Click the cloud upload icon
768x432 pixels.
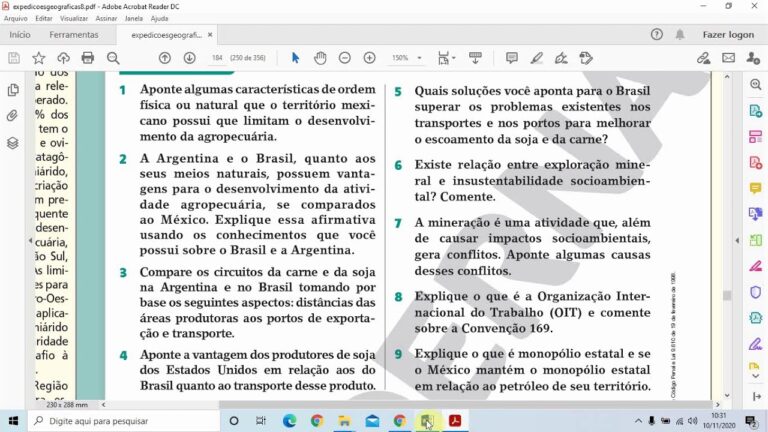tap(63, 58)
